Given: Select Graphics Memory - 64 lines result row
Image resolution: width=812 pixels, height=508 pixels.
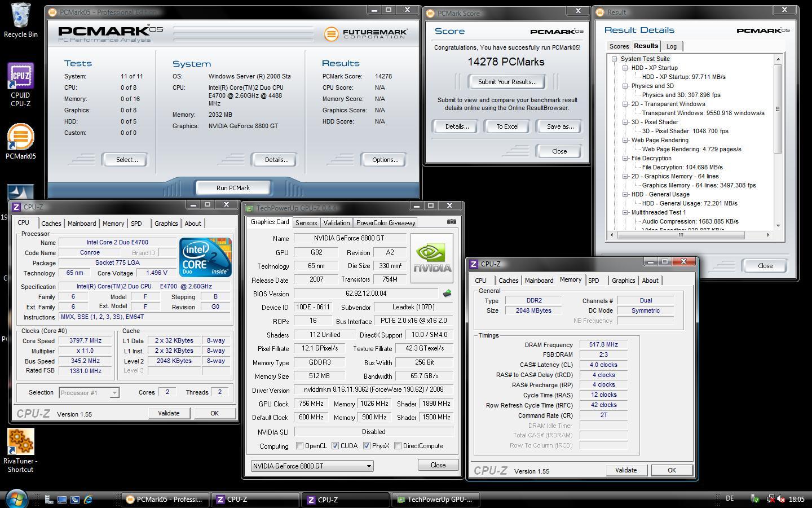Looking at the screenshot, I should click(x=699, y=185).
